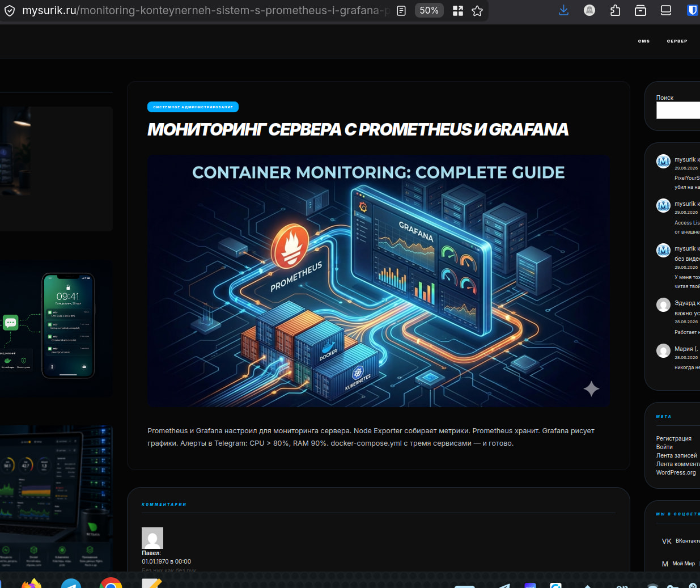
Task: Click the Мета widget heading
Action: click(664, 416)
